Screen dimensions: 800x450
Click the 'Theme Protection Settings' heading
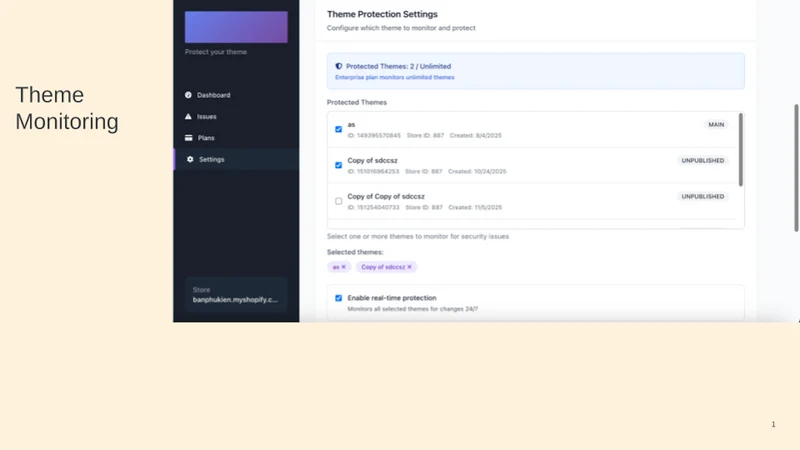point(382,14)
